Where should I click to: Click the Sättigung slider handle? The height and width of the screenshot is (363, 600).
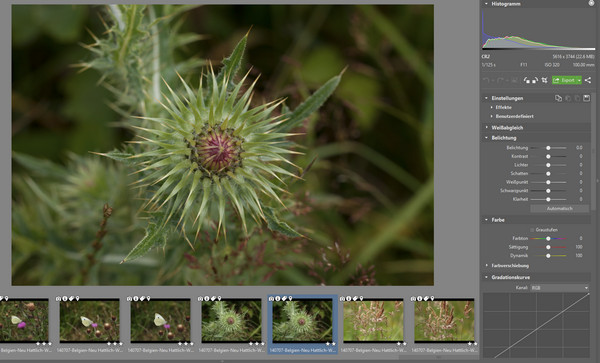[548, 247]
